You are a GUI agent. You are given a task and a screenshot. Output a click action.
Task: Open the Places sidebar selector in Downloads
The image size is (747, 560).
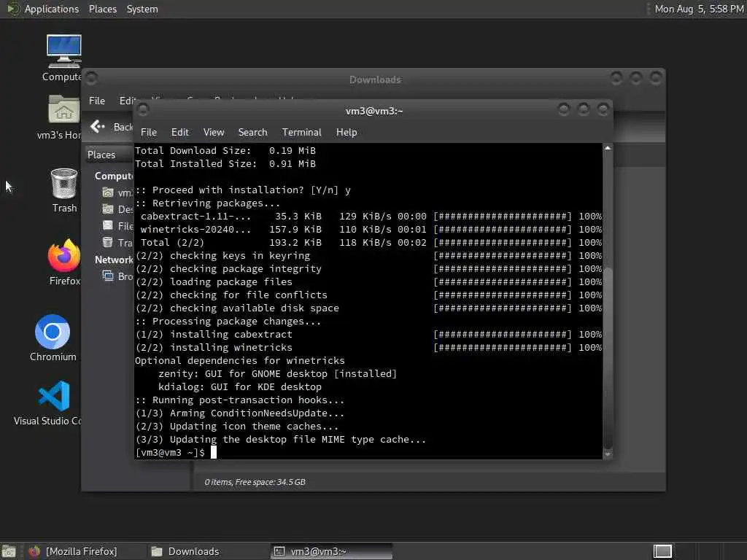click(109, 155)
